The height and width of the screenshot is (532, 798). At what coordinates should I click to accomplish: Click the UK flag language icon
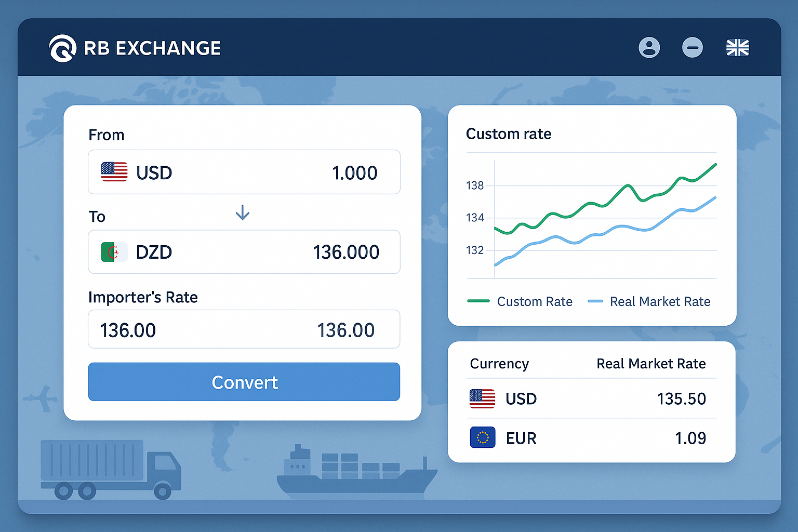click(737, 47)
